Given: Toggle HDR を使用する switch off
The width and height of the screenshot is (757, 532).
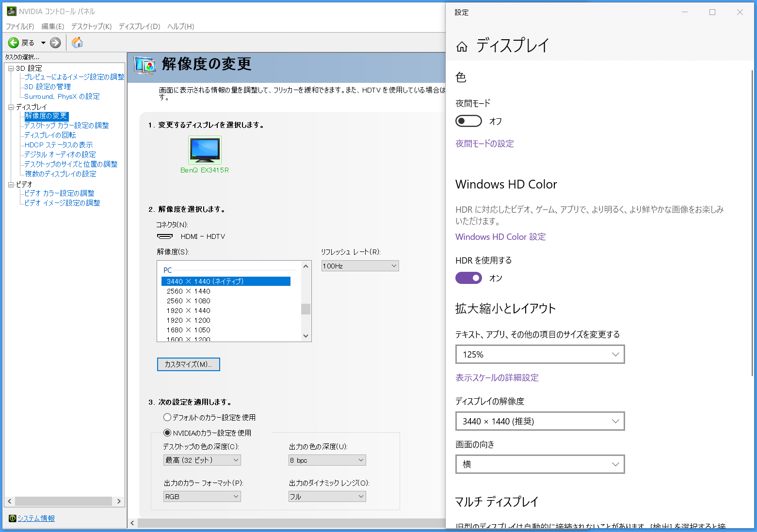Looking at the screenshot, I should click(x=468, y=278).
